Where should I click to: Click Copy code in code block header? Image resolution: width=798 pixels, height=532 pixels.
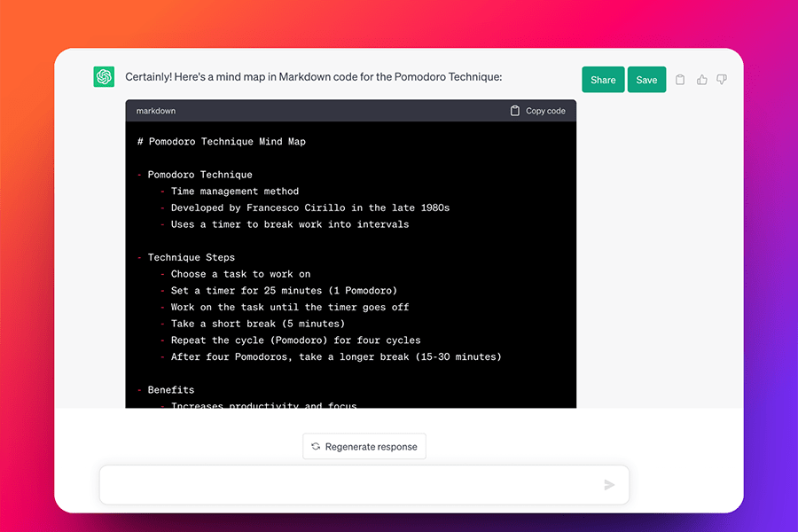point(537,111)
